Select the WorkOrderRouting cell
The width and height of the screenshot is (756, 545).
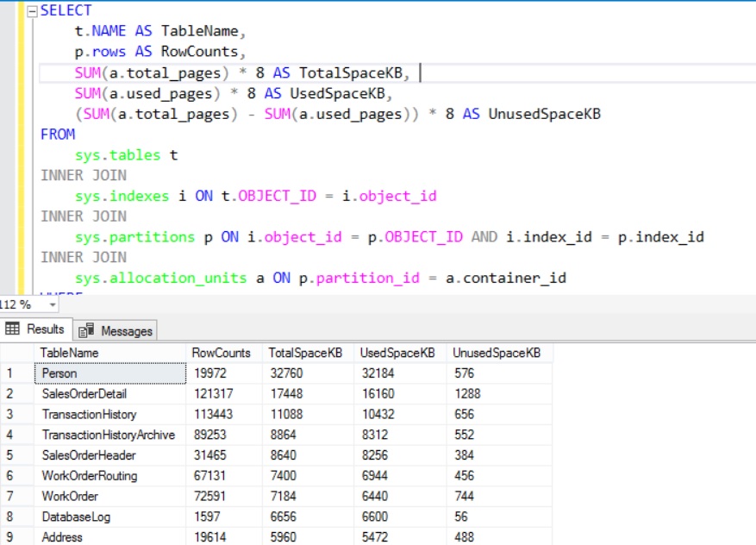[x=110, y=476]
